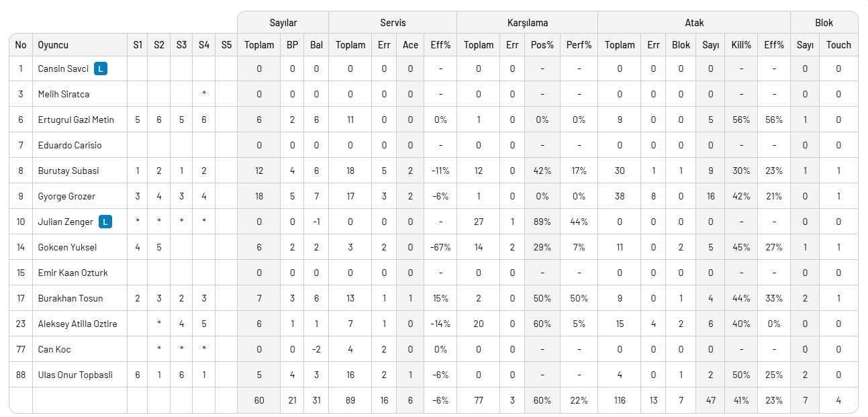Select the Aleksey Atilla Oztire row name
The width and height of the screenshot is (868, 417).
[x=77, y=324]
